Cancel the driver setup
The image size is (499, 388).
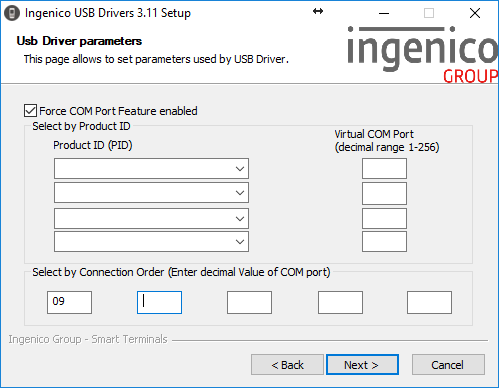click(448, 365)
